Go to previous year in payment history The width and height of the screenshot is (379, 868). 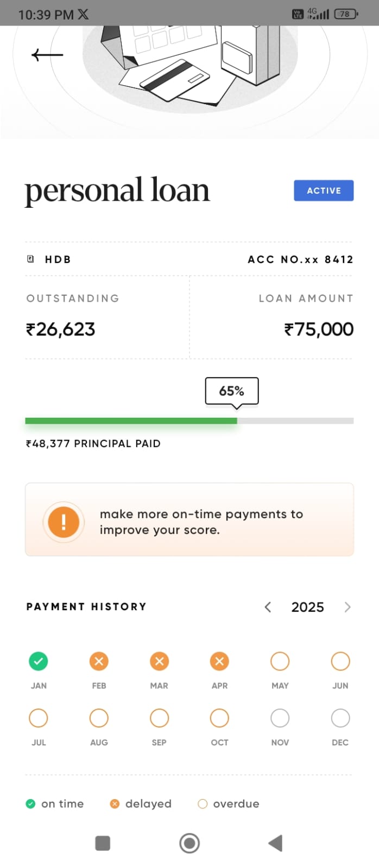[268, 607]
